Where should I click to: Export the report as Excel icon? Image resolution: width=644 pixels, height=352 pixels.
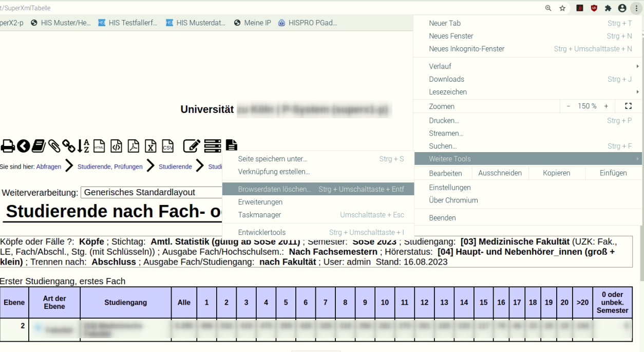(151, 146)
